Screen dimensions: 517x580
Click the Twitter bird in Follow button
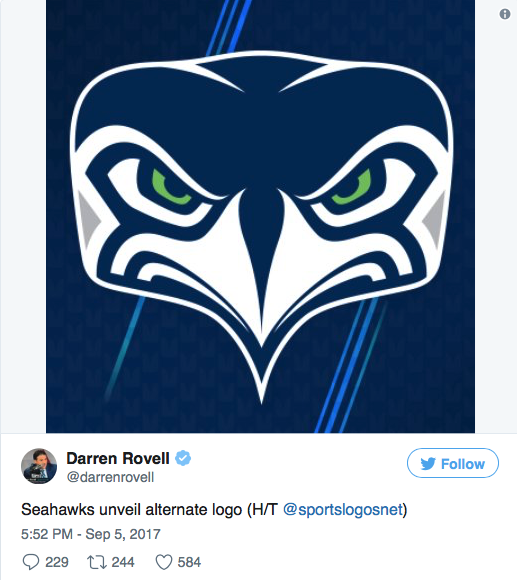tap(428, 463)
